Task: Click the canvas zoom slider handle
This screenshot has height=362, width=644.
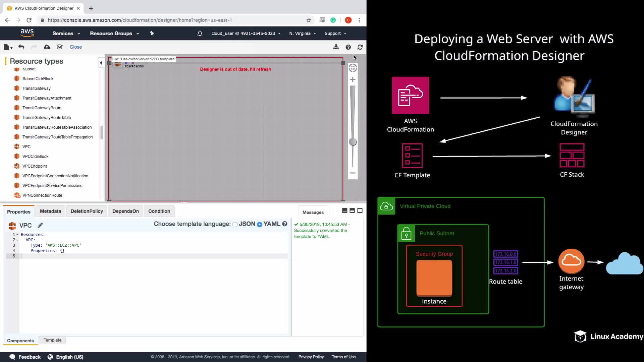Action: [353, 142]
